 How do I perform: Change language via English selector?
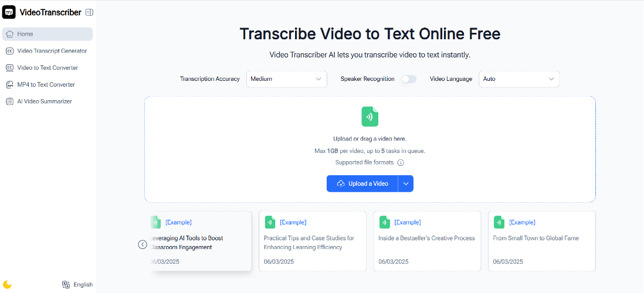pos(77,284)
